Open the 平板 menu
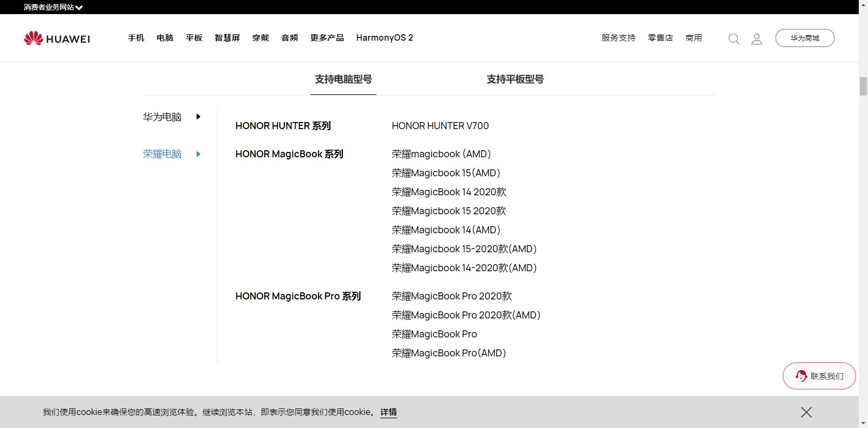 pyautogui.click(x=194, y=38)
